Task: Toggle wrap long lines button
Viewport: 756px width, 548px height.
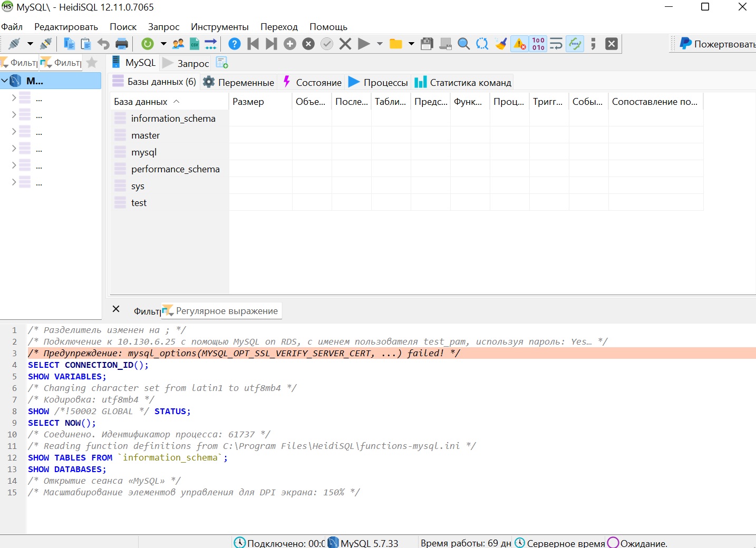Action: [556, 44]
